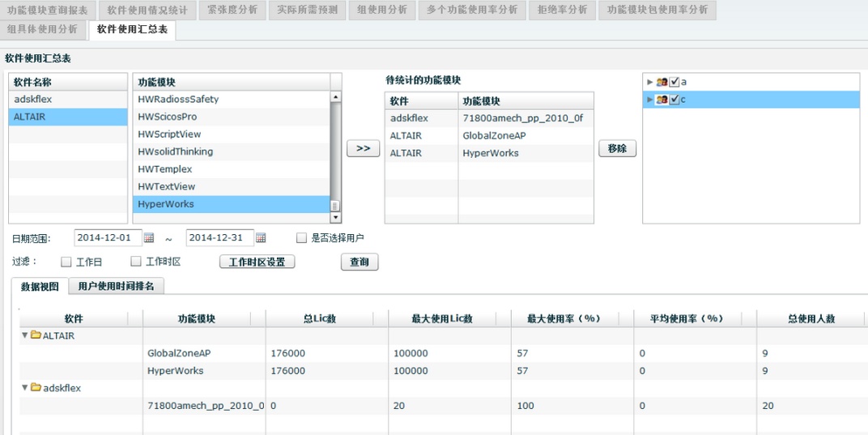
Task: Toggle the 是否选择用户 checkbox
Action: (301, 238)
